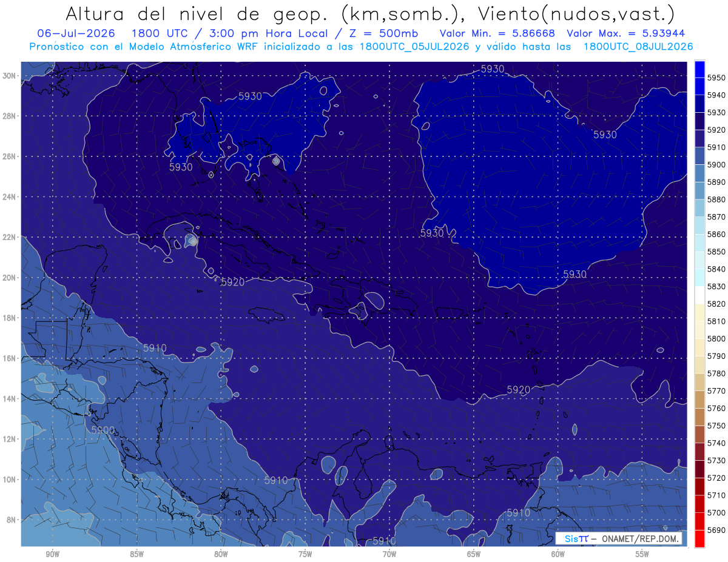Click the "5860" color bar label
The image size is (728, 562).
pyautogui.click(x=716, y=234)
